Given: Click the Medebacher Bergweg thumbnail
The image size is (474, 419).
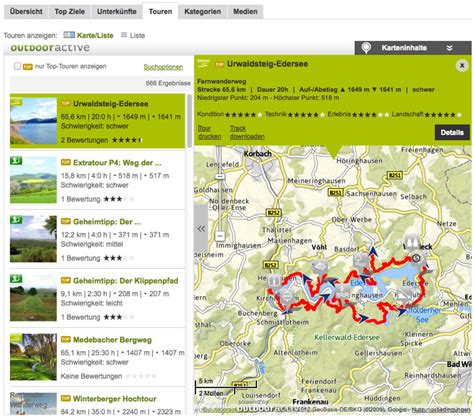Looking at the screenshot, I should [33, 357].
